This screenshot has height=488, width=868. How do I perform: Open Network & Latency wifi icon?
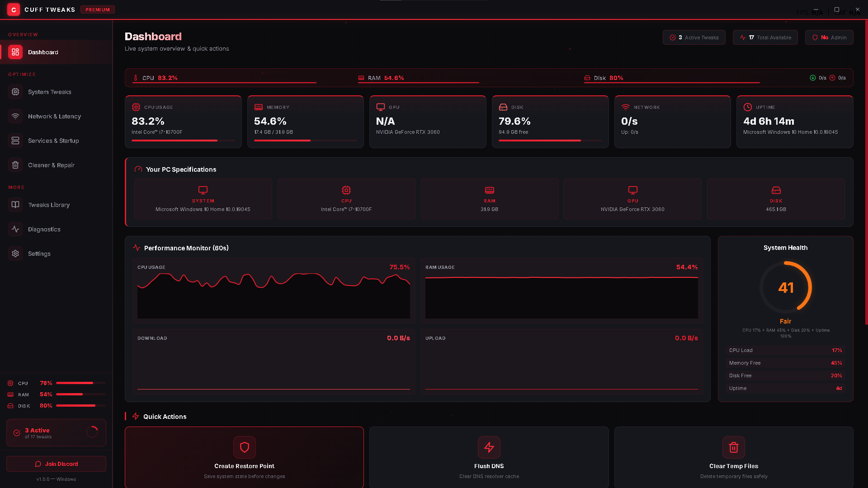(15, 116)
